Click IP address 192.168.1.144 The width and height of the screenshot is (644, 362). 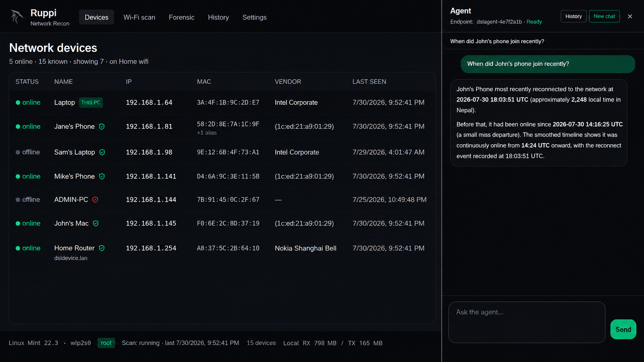(151, 200)
